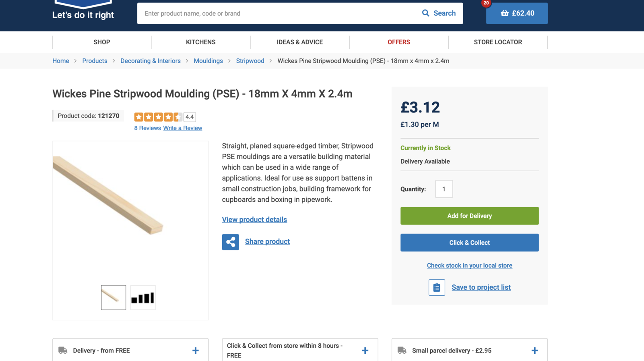Open the KITCHENS menu
This screenshot has height=361, width=644.
200,42
